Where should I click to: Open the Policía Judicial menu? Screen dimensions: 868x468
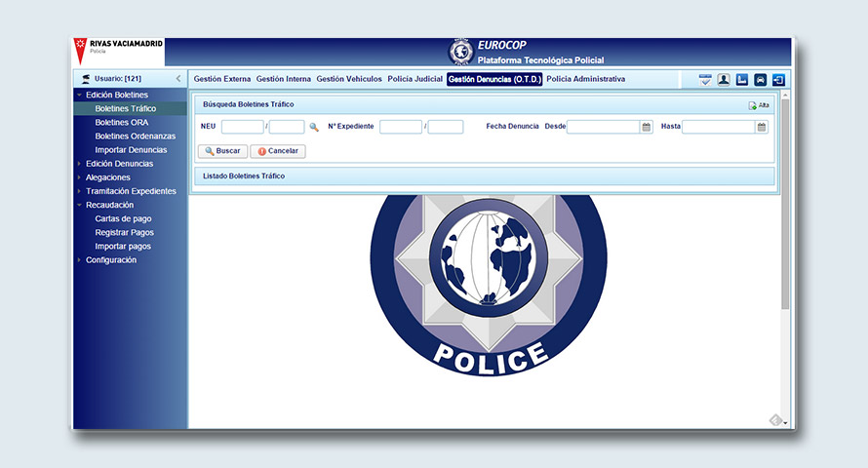click(414, 79)
